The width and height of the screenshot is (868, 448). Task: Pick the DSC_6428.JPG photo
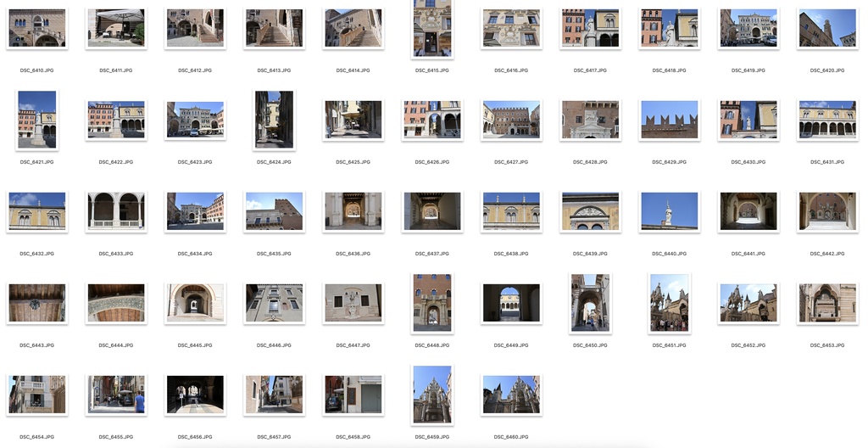pos(590,120)
